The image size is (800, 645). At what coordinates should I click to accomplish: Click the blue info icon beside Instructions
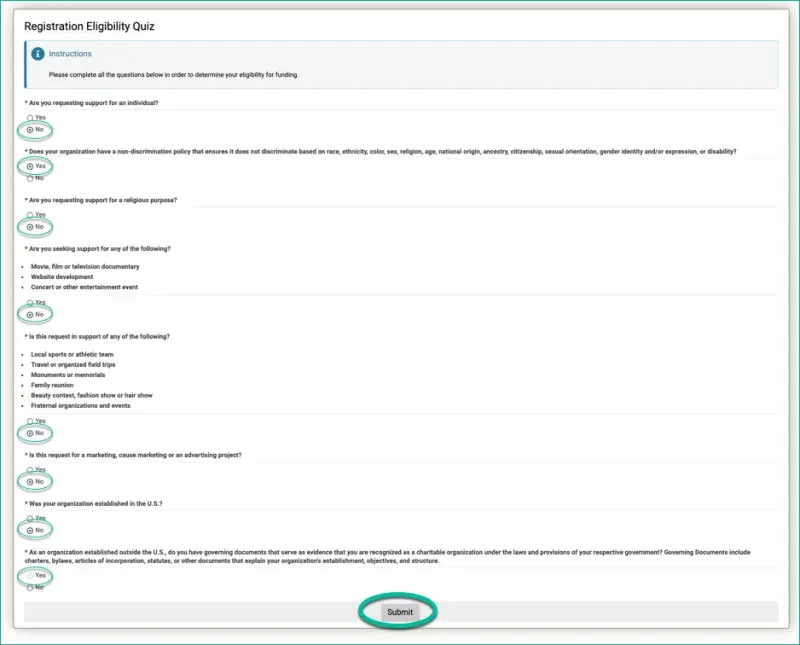pos(38,54)
